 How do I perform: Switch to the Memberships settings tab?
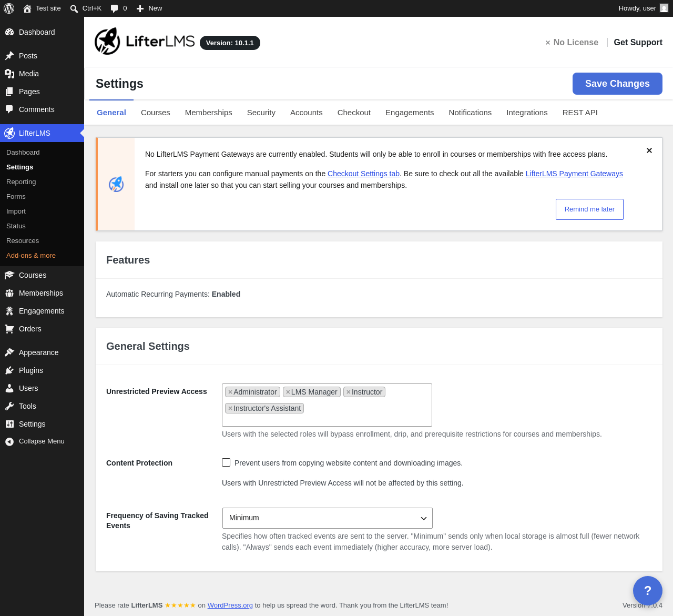[209, 113]
